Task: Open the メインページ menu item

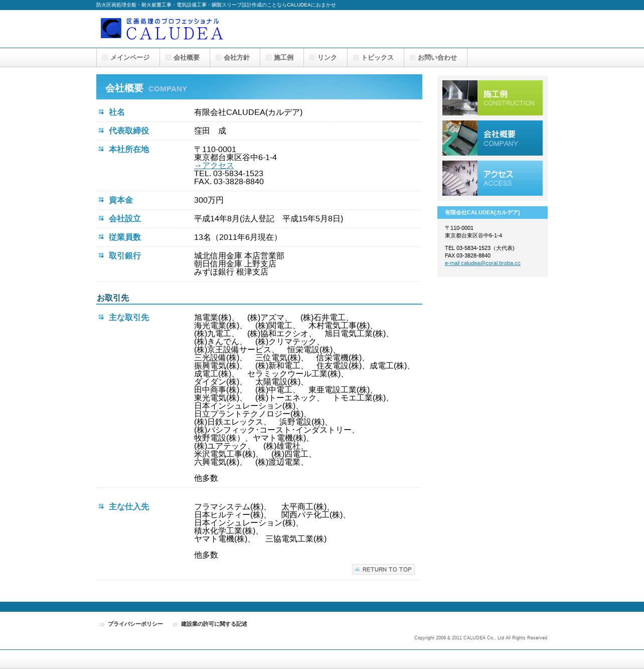Action: (128, 58)
